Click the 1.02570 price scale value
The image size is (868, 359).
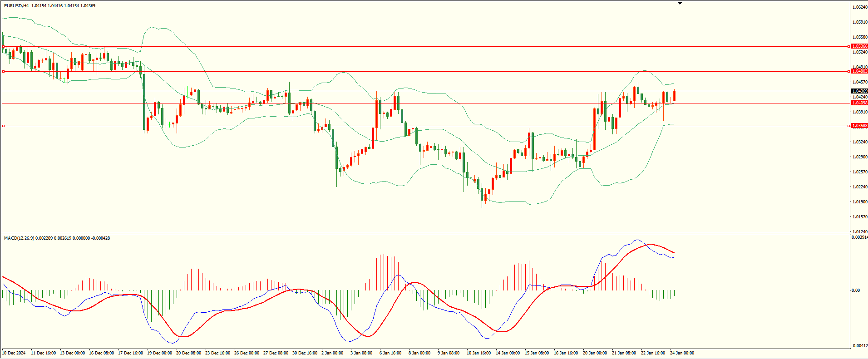click(x=860, y=172)
